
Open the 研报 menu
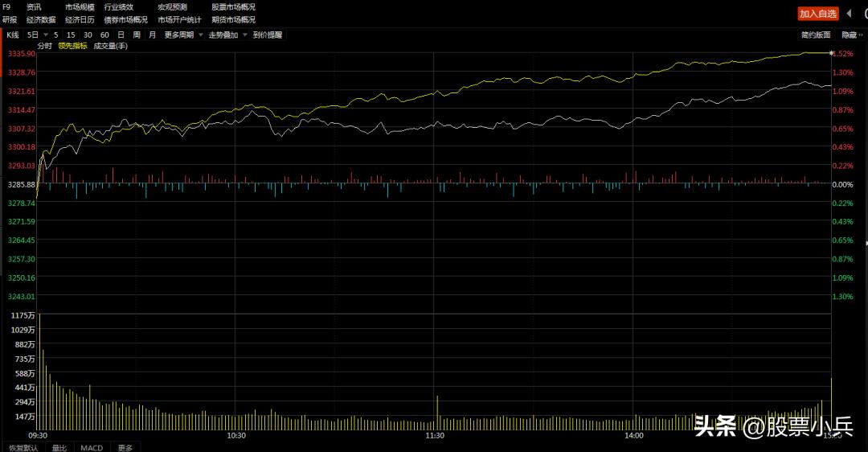pyautogui.click(x=10, y=20)
